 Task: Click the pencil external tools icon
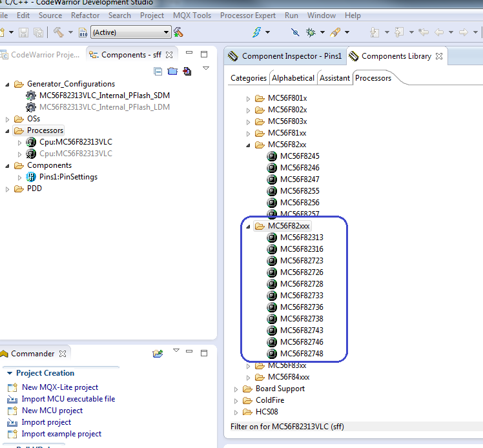click(x=335, y=32)
